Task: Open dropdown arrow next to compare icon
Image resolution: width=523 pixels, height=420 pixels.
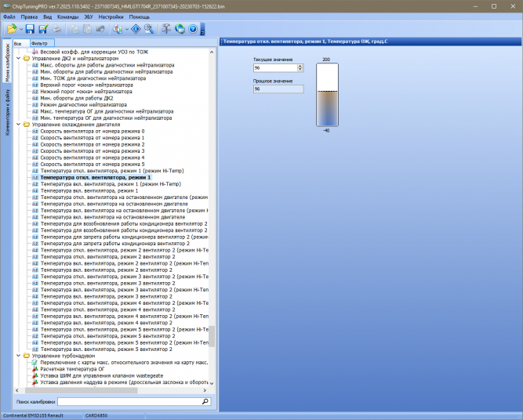Action: [x=127, y=29]
